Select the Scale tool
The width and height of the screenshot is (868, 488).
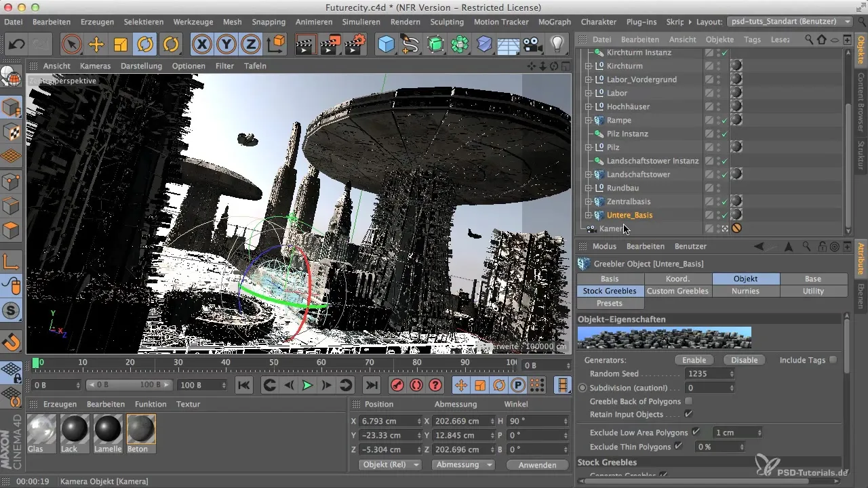pos(121,45)
